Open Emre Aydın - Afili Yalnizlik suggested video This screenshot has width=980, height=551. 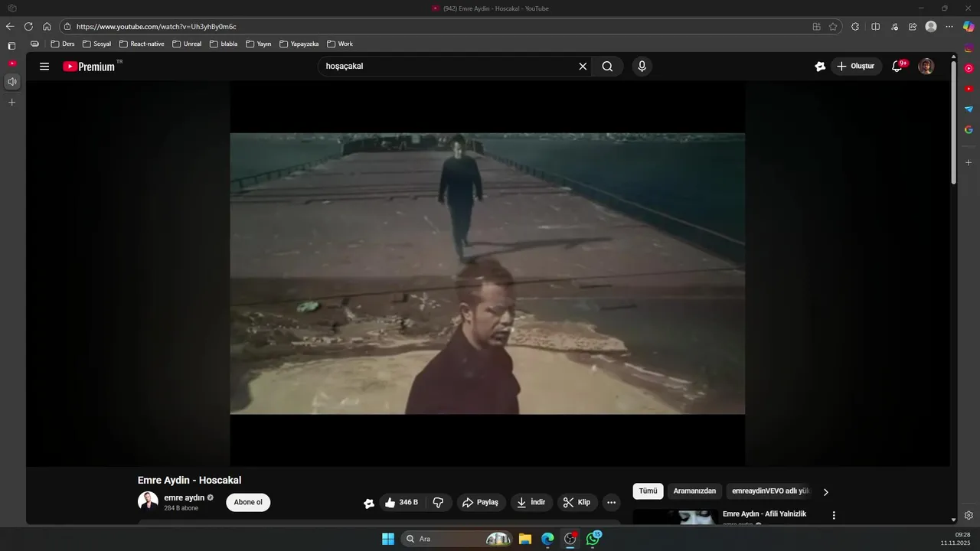764,514
